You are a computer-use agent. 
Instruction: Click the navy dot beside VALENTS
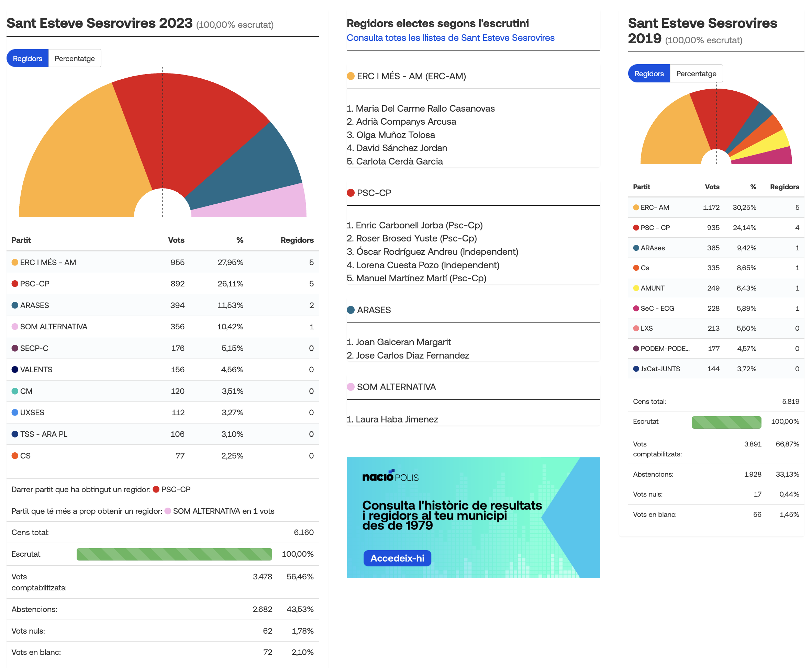click(x=15, y=370)
